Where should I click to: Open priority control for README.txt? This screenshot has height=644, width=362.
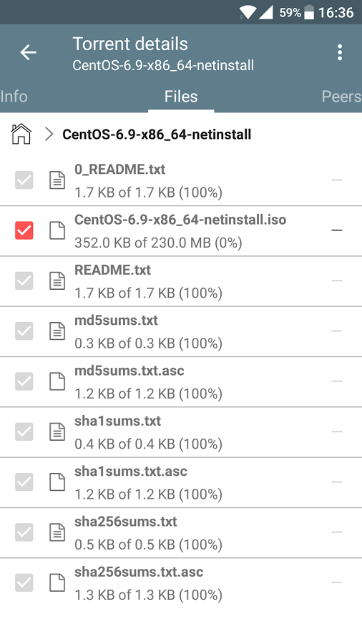point(336,280)
